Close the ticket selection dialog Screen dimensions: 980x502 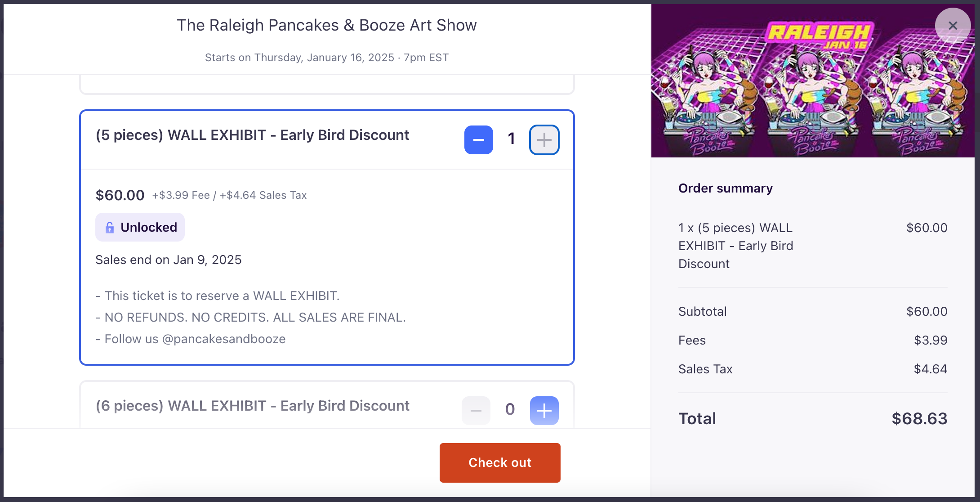tap(953, 26)
